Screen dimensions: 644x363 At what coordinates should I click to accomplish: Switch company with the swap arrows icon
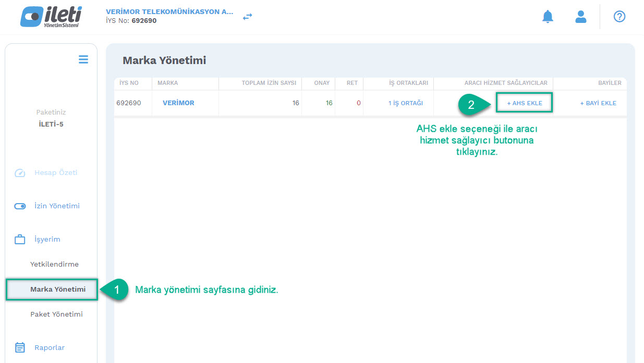click(x=248, y=17)
